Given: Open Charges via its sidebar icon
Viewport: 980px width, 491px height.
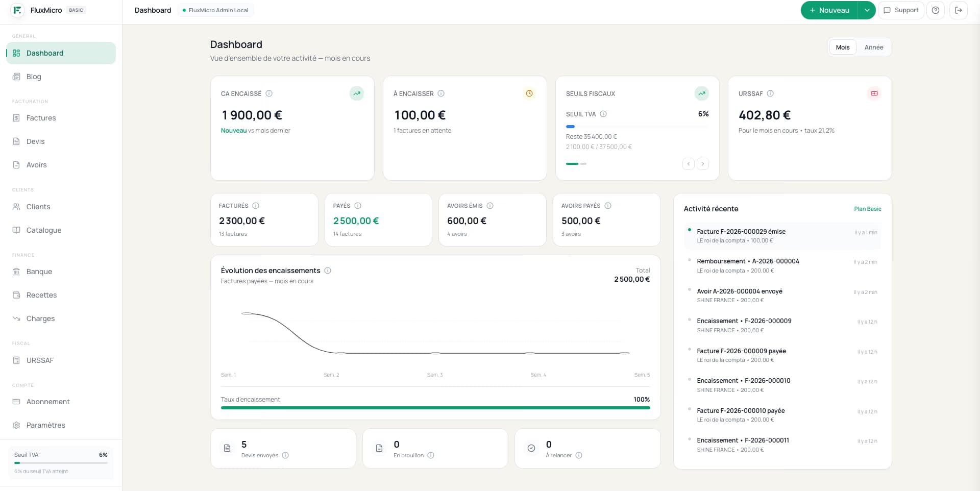Looking at the screenshot, I should [x=16, y=318].
